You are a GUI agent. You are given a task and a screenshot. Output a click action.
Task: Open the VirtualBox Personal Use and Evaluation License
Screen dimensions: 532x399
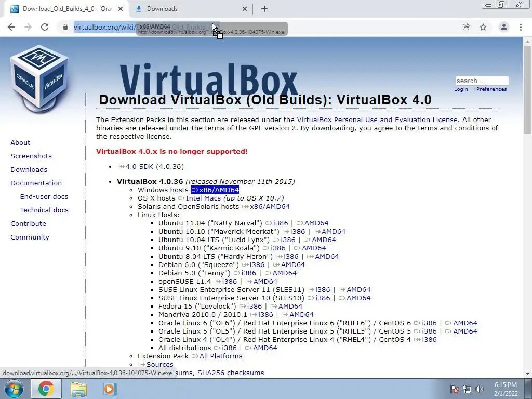point(377,120)
